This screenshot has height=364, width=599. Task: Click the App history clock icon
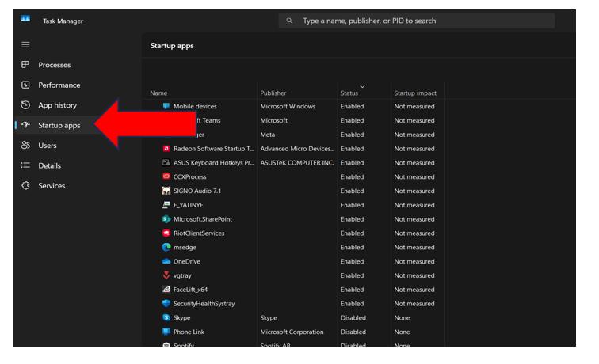[x=25, y=105]
